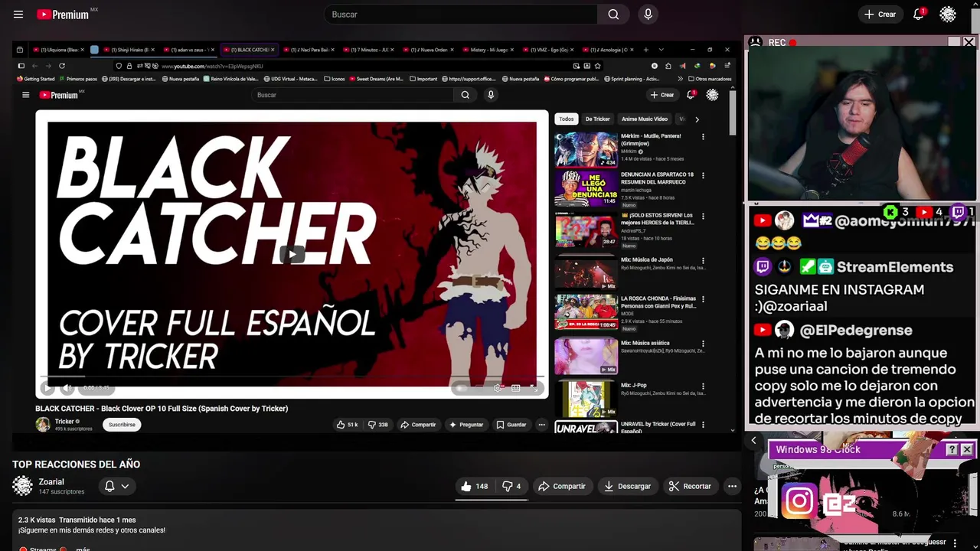Open the inner YouTube hamburger menu
980x551 pixels.
tap(25, 95)
